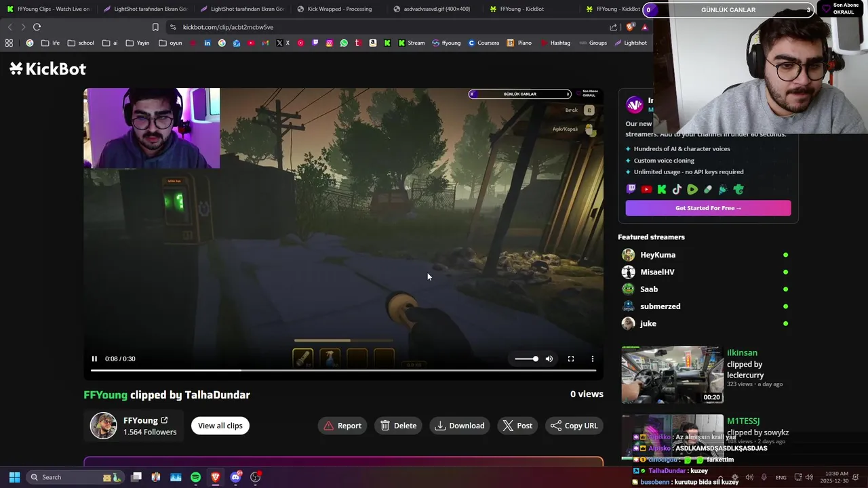The width and height of the screenshot is (868, 488).
Task: Open the Windows Start menu
Action: 14,477
